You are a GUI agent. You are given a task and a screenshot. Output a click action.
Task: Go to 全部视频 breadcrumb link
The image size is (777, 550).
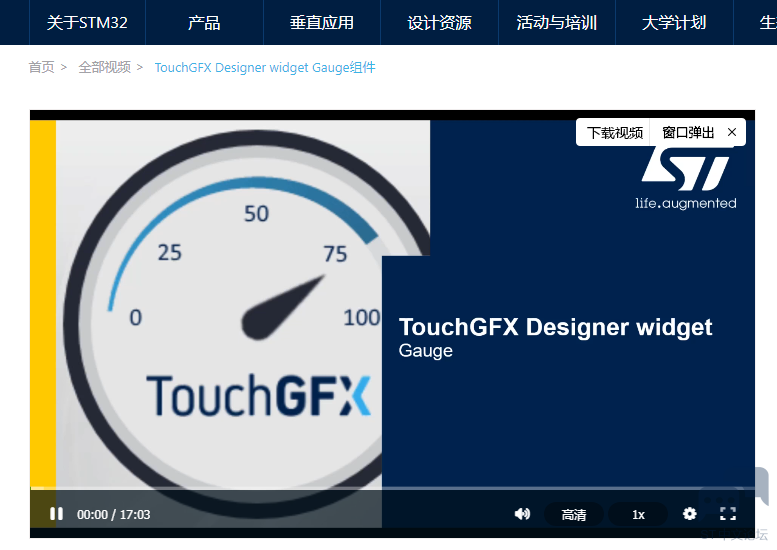pos(105,67)
